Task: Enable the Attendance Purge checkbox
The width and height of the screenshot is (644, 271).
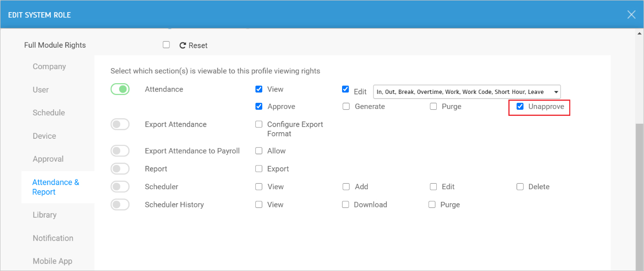Action: point(433,106)
